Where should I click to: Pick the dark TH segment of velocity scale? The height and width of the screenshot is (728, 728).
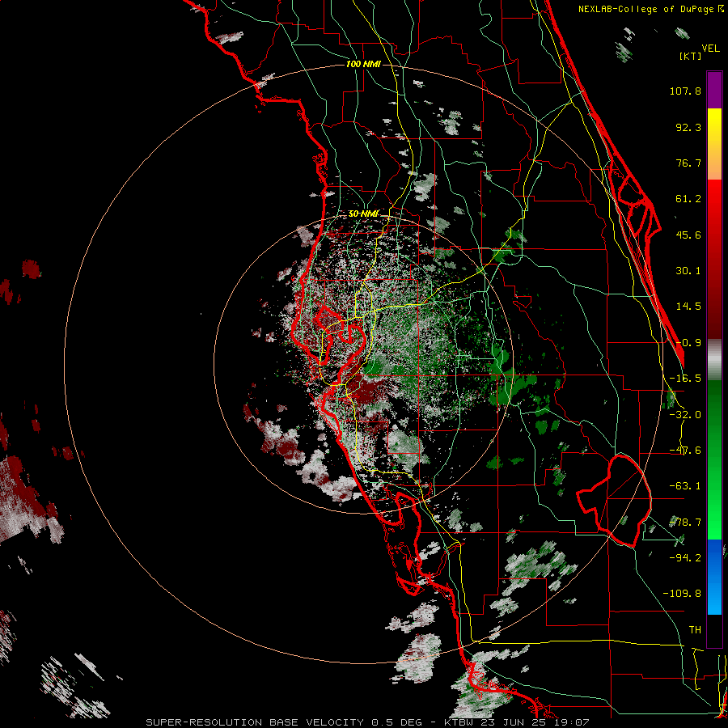(x=714, y=630)
